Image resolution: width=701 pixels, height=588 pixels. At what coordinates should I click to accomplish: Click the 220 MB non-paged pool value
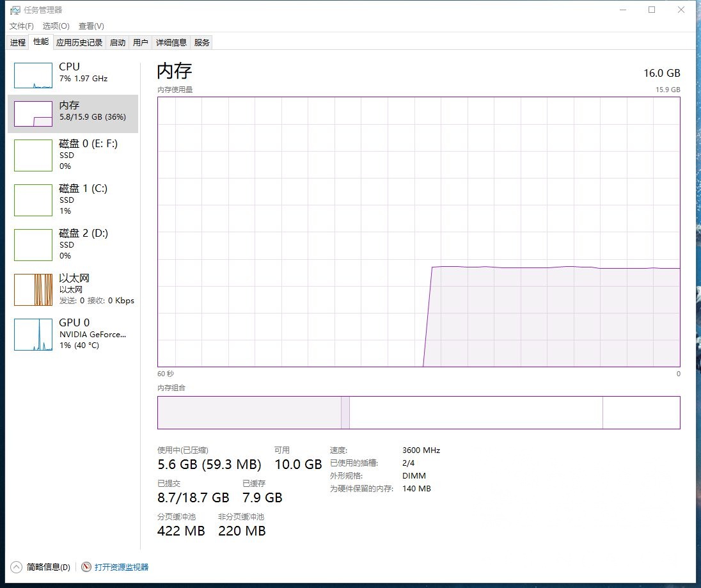242,531
